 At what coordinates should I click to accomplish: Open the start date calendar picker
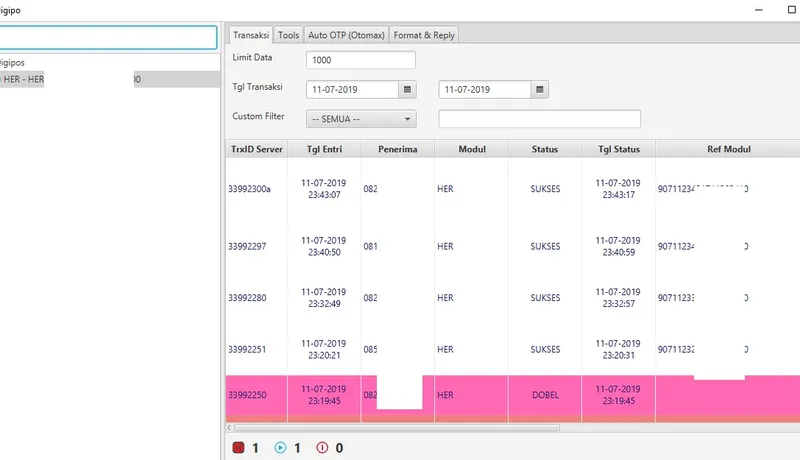407,90
